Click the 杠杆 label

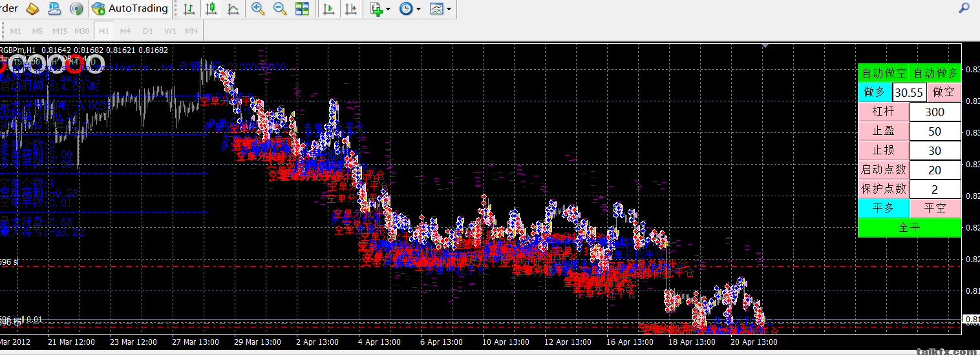[884, 112]
